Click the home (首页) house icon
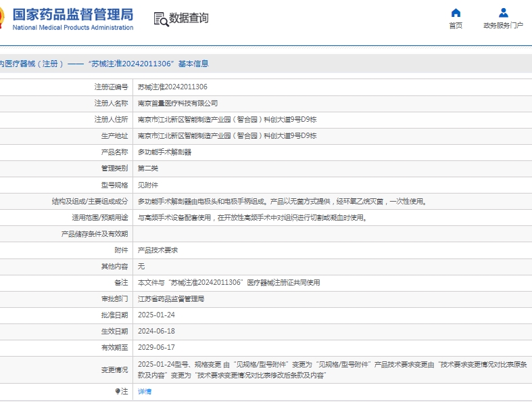Viewport: 532px width, 406px height. pyautogui.click(x=456, y=13)
